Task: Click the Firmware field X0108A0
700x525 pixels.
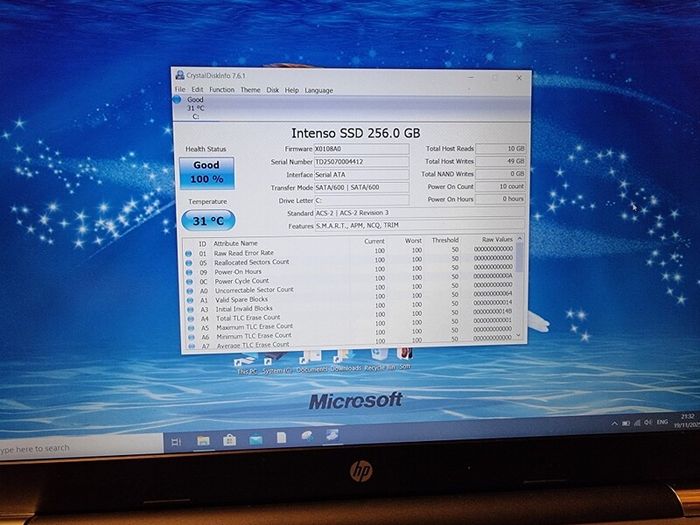Action: (x=361, y=149)
